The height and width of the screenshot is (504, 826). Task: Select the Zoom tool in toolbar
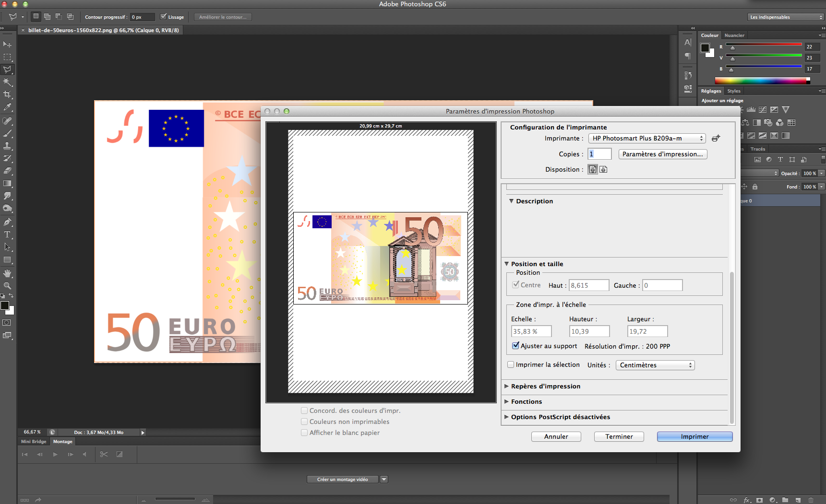tap(8, 286)
